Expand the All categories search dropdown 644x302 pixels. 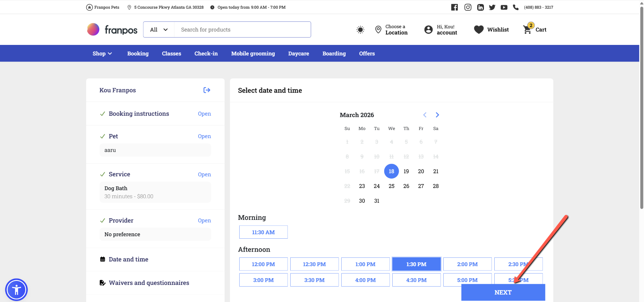point(159,30)
